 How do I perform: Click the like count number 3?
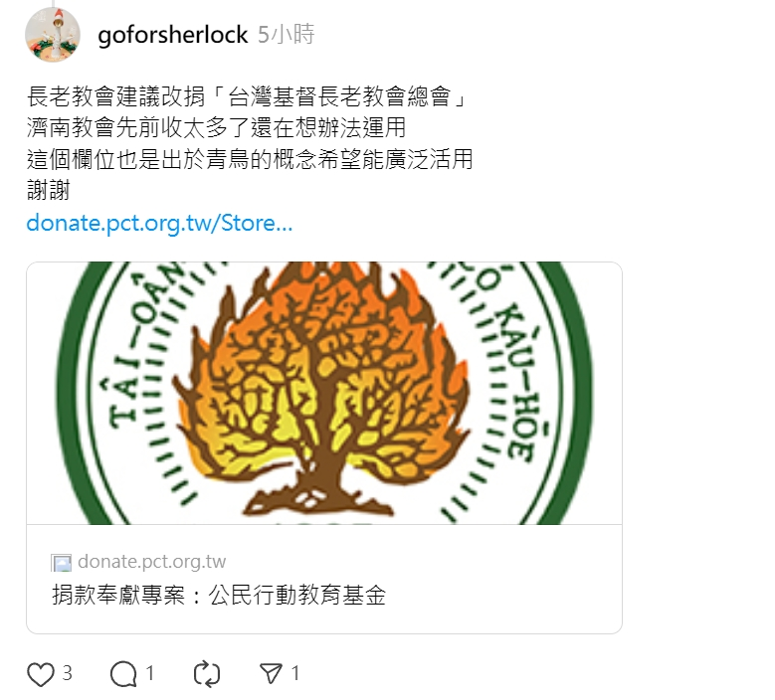click(x=68, y=673)
